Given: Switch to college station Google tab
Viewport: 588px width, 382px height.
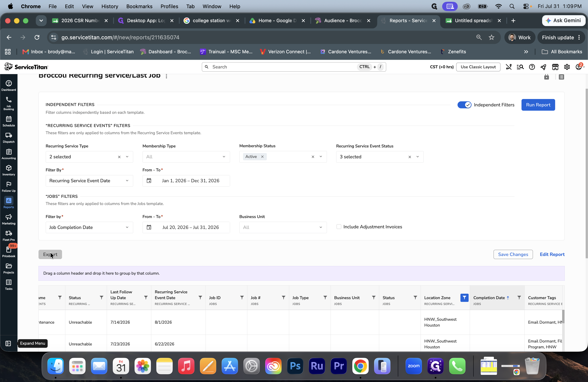Looking at the screenshot, I should [x=211, y=20].
